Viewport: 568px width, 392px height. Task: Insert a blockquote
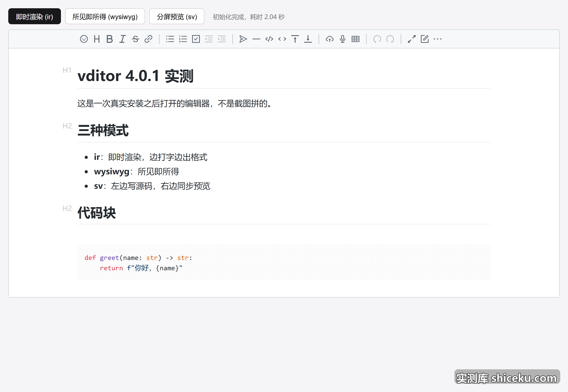[243, 39]
